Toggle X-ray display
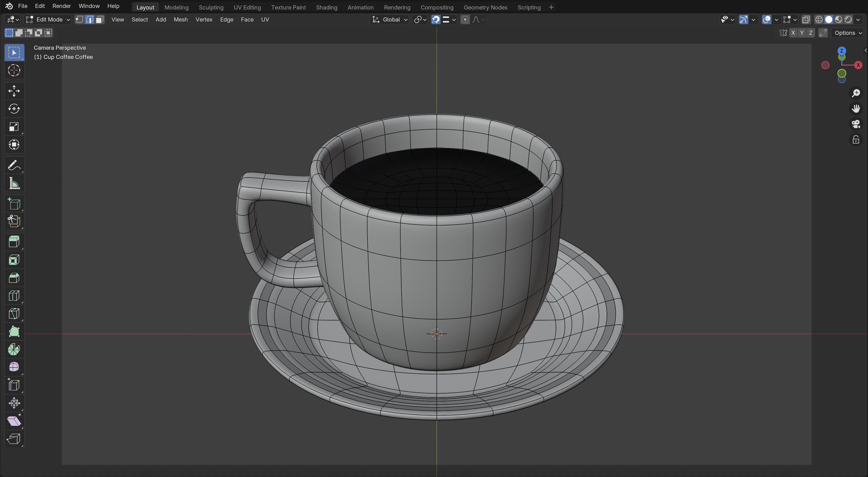The image size is (868, 477). point(806,19)
